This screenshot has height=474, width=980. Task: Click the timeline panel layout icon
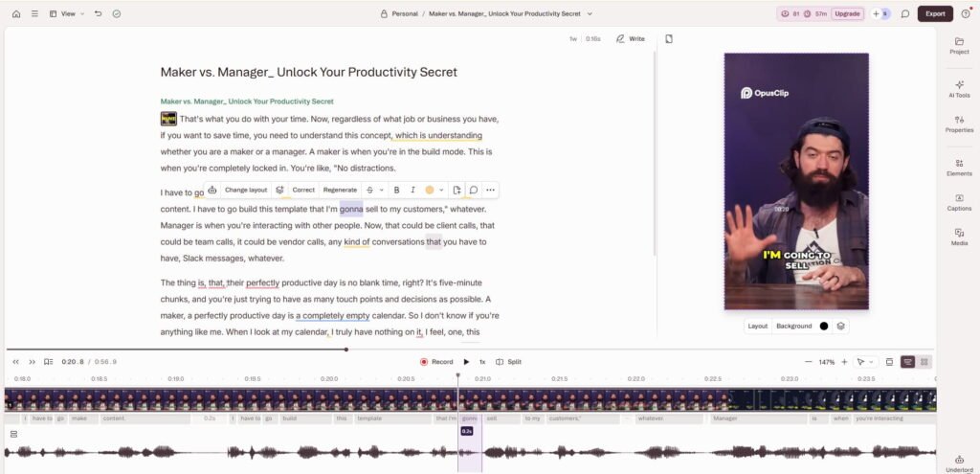pyautogui.click(x=889, y=361)
